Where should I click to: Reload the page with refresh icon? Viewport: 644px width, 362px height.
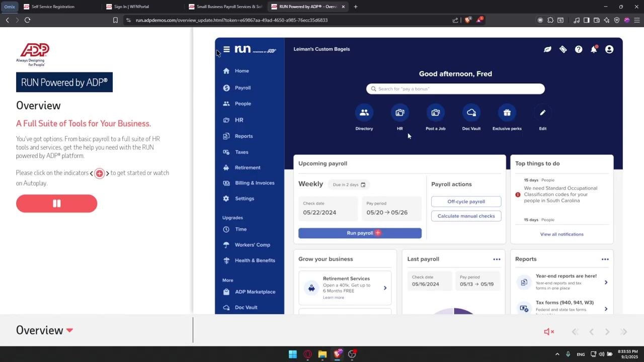coord(28,20)
